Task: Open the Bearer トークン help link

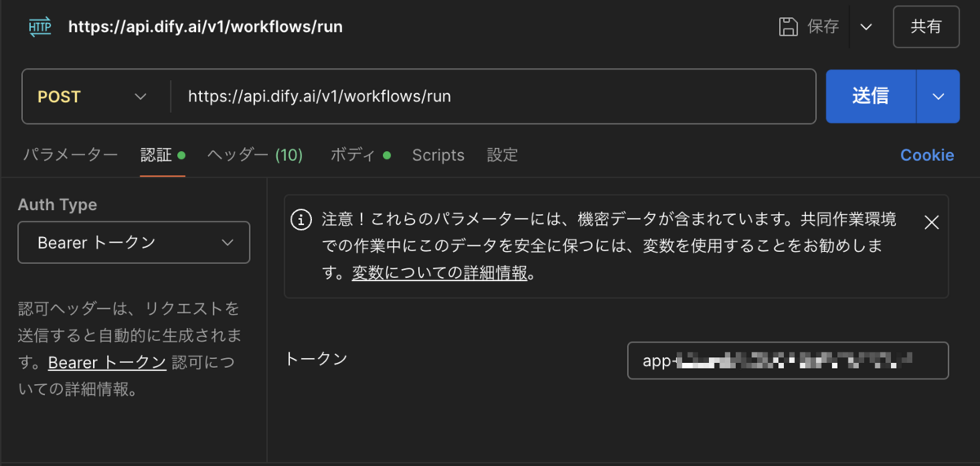Action: pyautogui.click(x=107, y=363)
